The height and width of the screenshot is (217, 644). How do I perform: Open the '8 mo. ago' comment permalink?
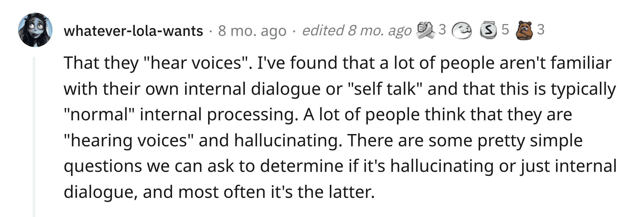coord(252,31)
